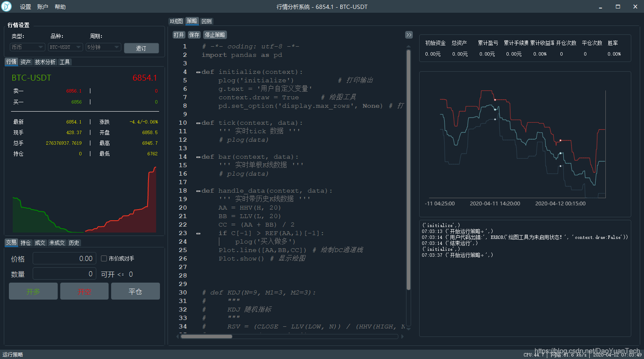Switch to the 技术分析 tab
The width and height of the screenshot is (644, 359).
(x=45, y=62)
